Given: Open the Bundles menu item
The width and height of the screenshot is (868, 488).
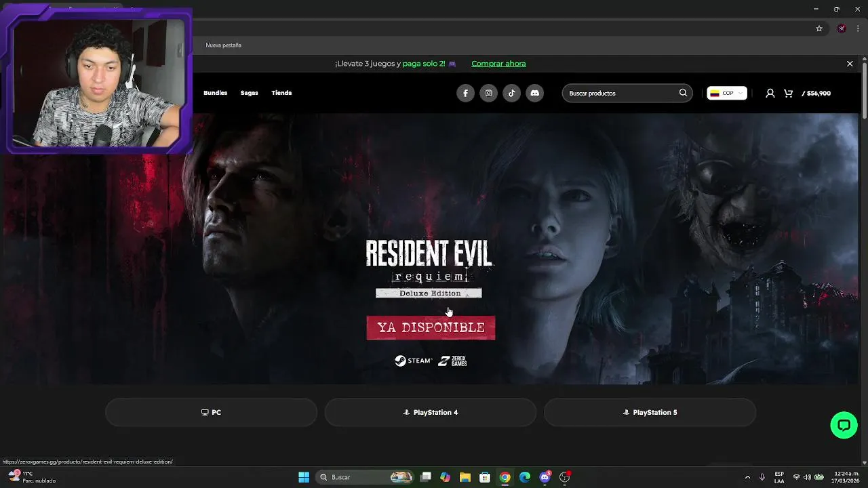Looking at the screenshot, I should tap(215, 93).
